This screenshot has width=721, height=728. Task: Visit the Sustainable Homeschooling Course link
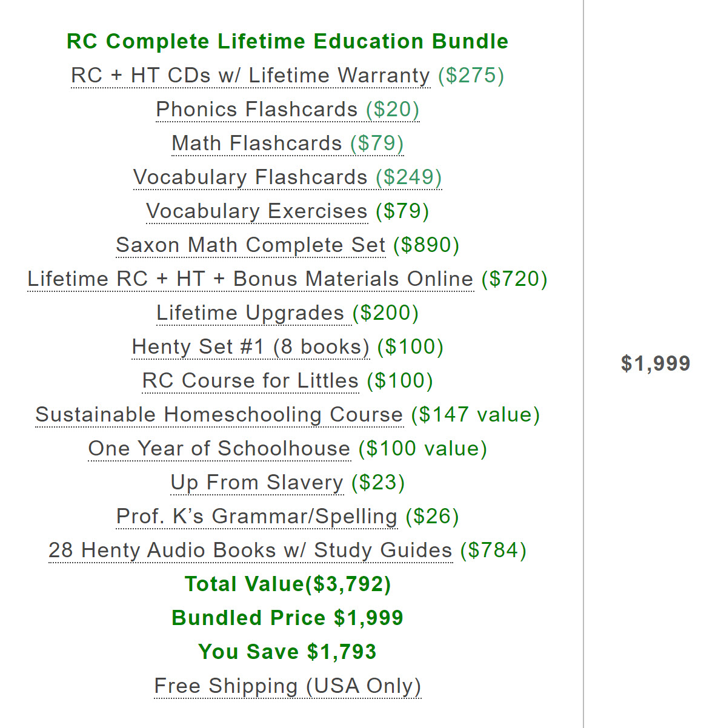tap(219, 414)
